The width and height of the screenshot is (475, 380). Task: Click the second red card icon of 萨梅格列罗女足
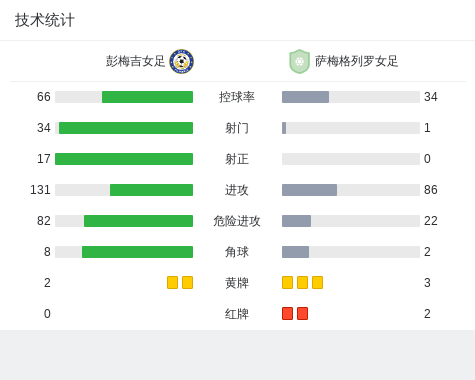click(302, 314)
